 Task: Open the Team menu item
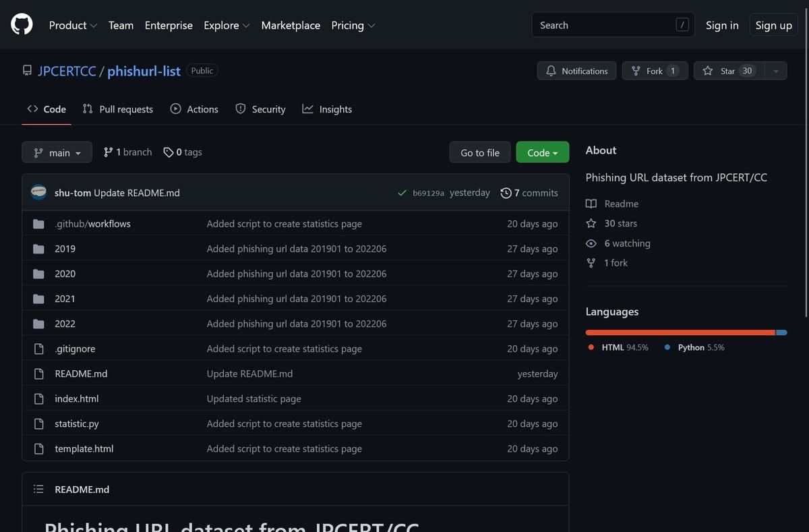click(121, 25)
